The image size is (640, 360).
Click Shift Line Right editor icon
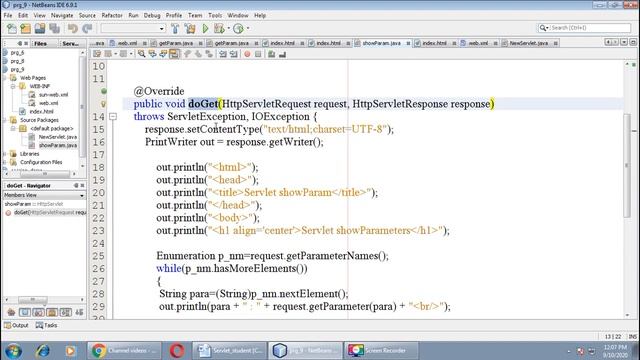tap(233, 54)
